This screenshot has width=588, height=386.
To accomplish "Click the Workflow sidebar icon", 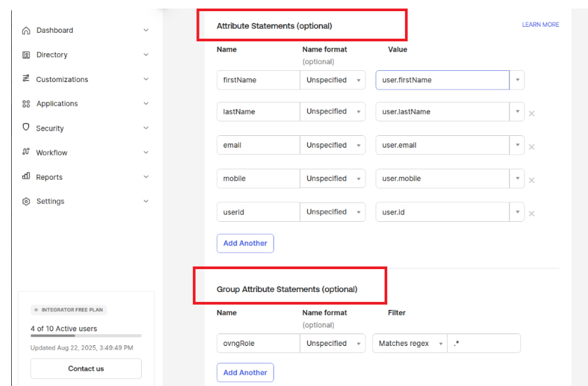I will click(26, 152).
